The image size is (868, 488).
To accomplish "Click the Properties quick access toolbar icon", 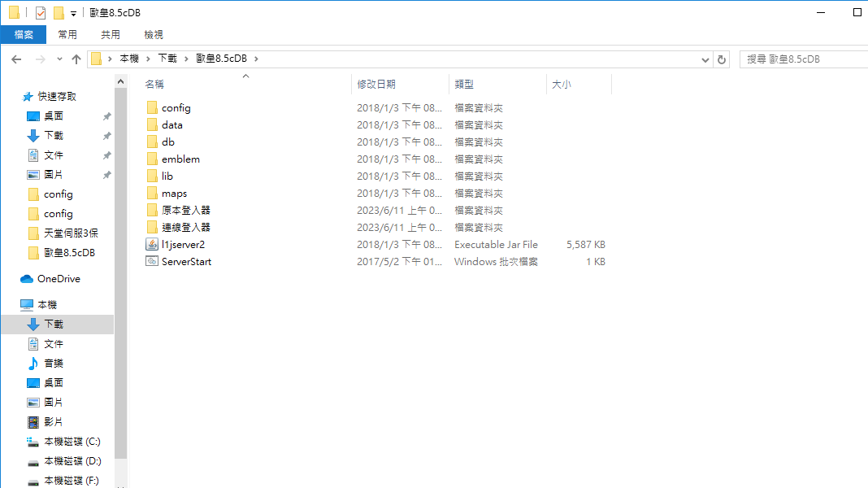I will [x=41, y=12].
